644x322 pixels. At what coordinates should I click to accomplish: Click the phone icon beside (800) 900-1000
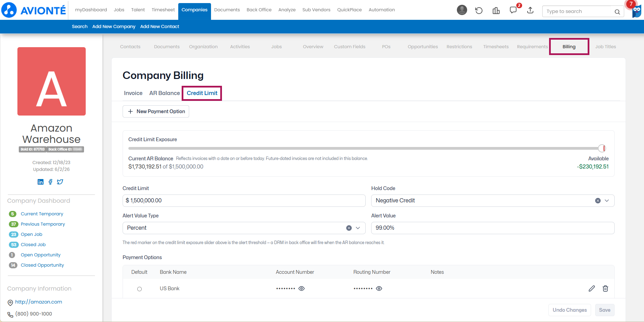[10, 314]
